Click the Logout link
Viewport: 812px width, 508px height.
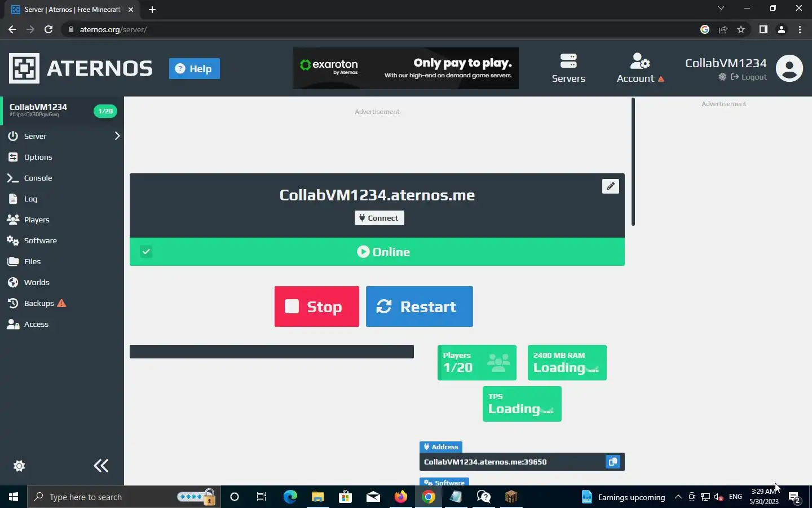point(749,77)
